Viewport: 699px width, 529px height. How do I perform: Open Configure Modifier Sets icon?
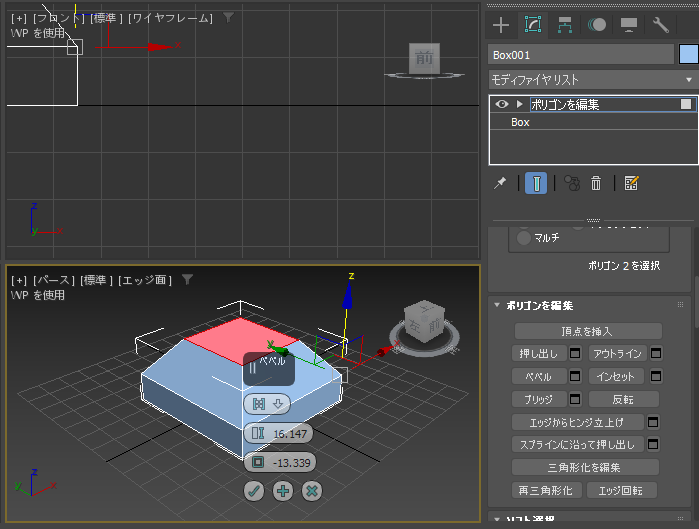coord(631,183)
